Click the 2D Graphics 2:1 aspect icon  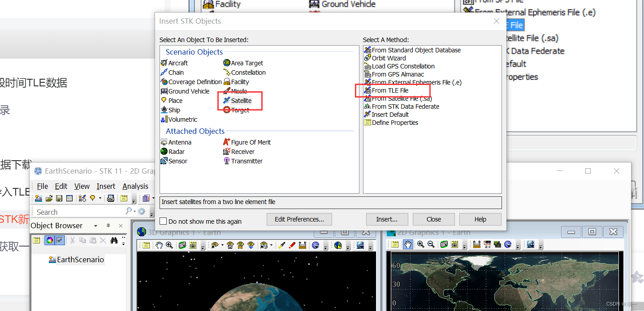[487, 244]
